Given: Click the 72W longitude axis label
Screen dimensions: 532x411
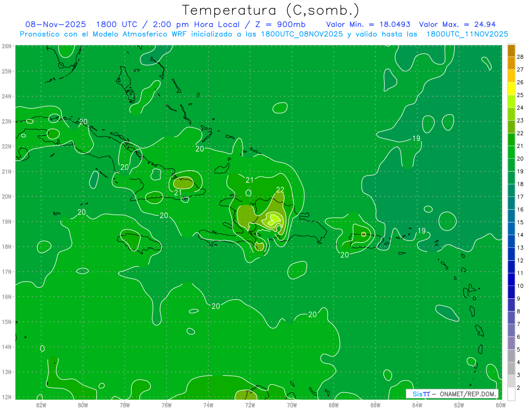Looking at the screenshot, I should pos(250,404).
